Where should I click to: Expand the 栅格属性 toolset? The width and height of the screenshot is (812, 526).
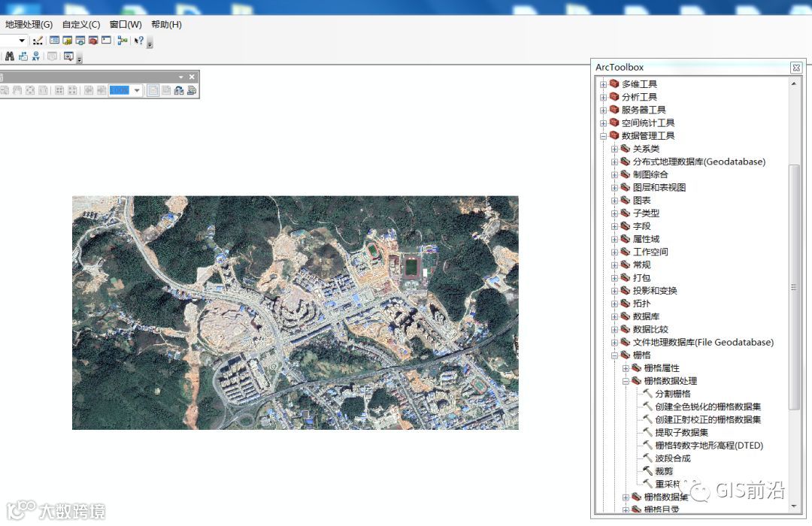click(x=626, y=368)
